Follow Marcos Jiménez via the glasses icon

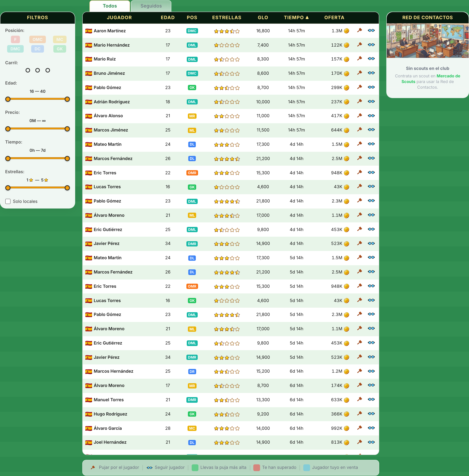click(371, 130)
